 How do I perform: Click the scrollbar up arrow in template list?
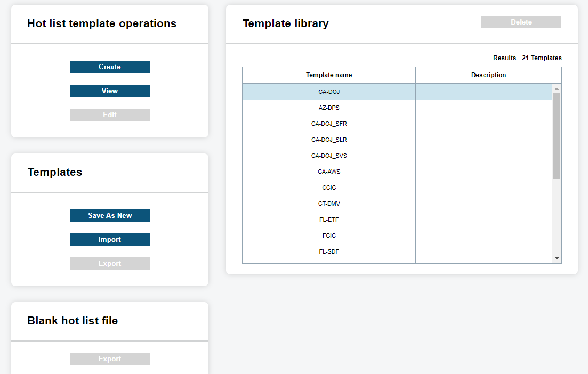[557, 88]
